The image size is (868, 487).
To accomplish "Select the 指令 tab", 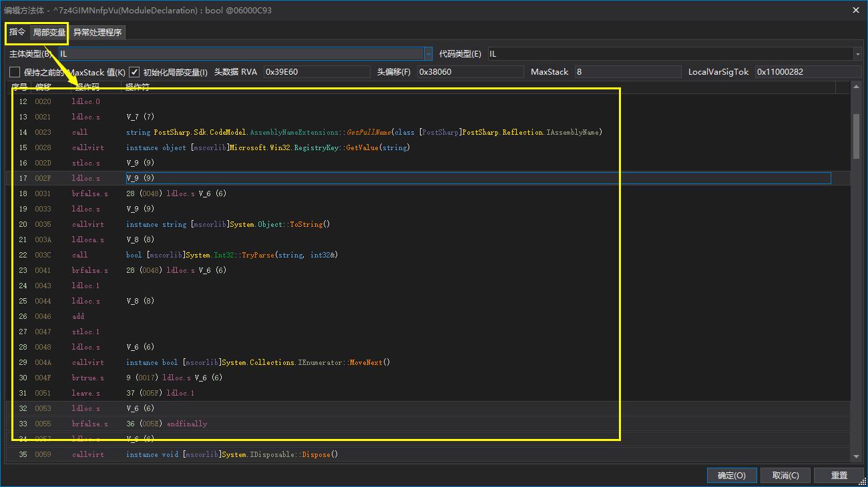I will pos(18,31).
